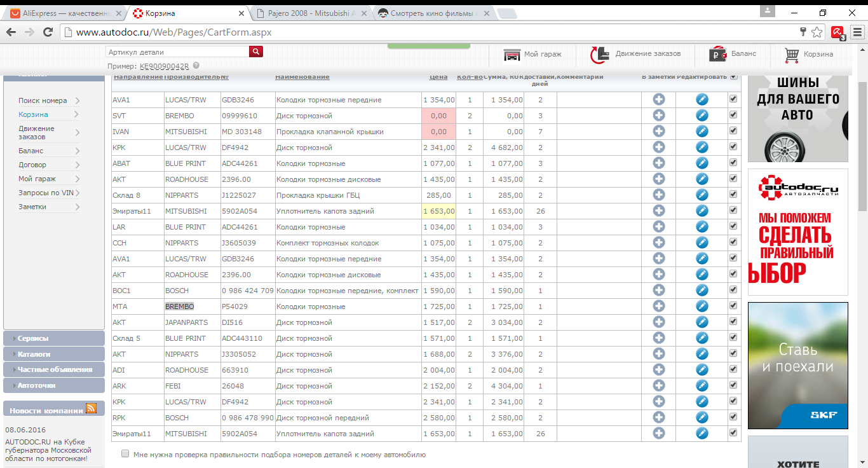Add the GDB3246 first row to notes
This screenshot has height=468, width=868.
click(658, 100)
